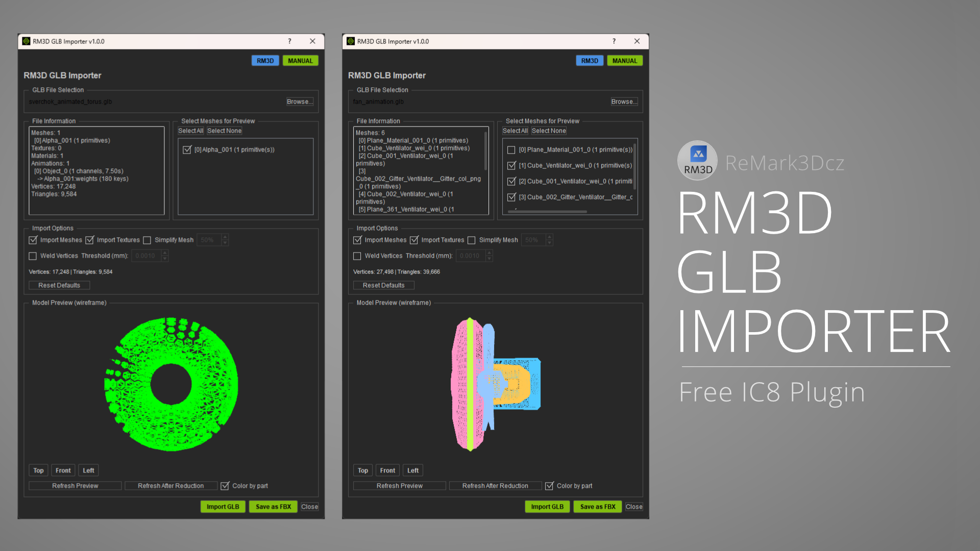The height and width of the screenshot is (551, 980).
Task: Click the left window's title bar app icon
Action: pyautogui.click(x=27, y=41)
